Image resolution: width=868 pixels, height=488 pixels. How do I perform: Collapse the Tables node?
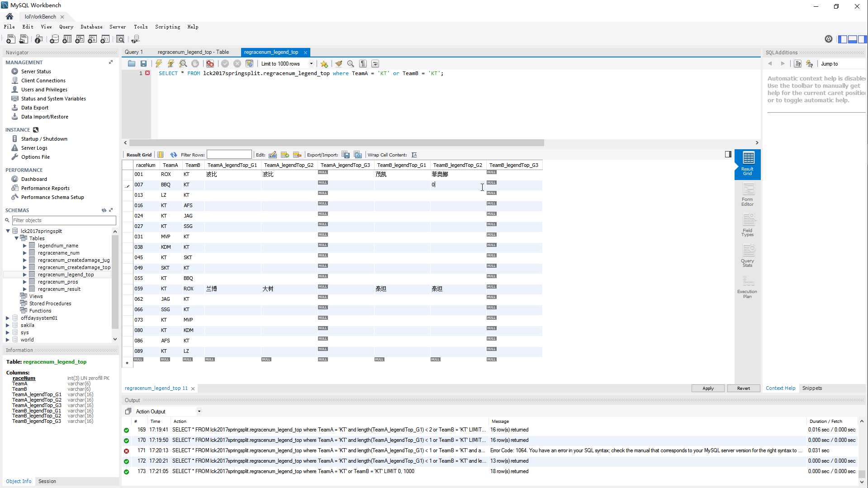[16, 238]
